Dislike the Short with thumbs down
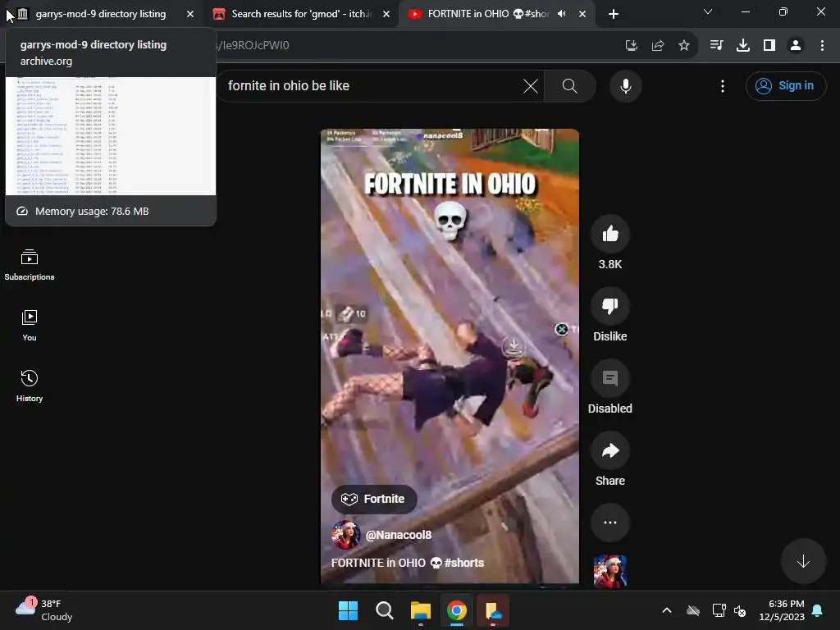Image resolution: width=840 pixels, height=630 pixels. tap(610, 306)
